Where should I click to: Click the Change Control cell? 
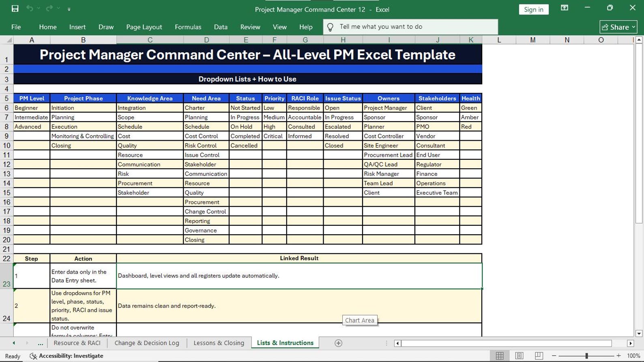pos(206,211)
